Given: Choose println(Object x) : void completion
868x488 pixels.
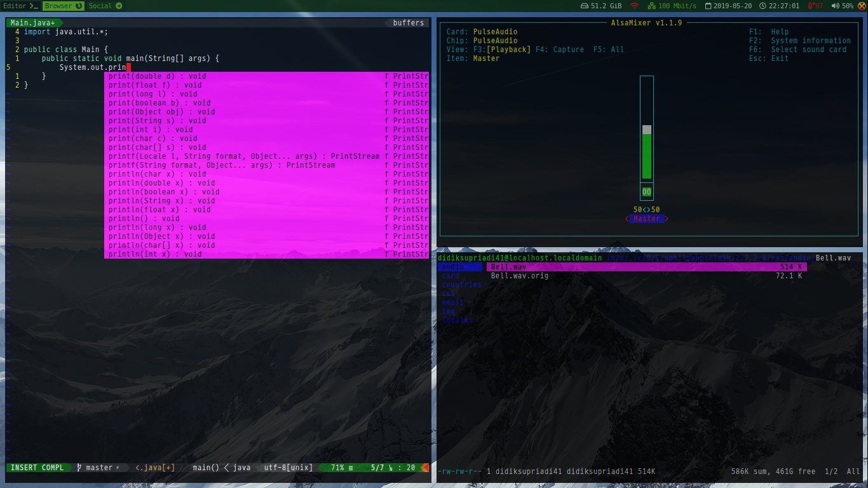Looking at the screenshot, I should (x=267, y=236).
